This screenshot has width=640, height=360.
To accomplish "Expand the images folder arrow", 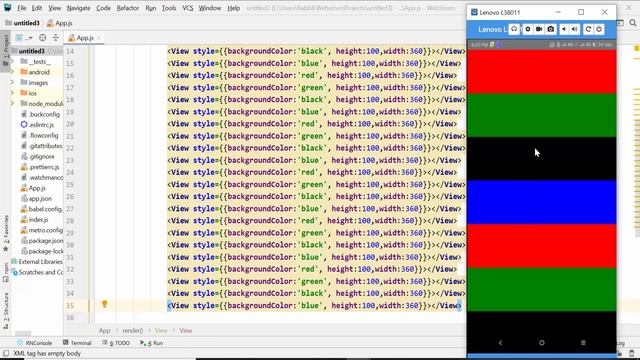I will click(12, 82).
